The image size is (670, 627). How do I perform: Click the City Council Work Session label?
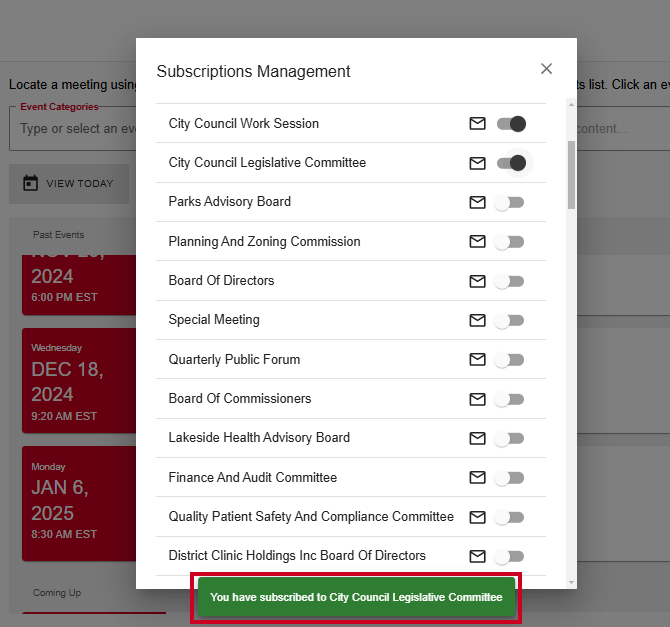click(244, 124)
